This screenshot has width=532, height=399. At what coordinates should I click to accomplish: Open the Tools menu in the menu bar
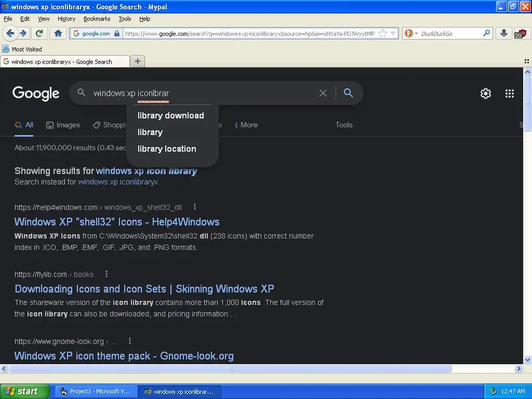pyautogui.click(x=125, y=19)
